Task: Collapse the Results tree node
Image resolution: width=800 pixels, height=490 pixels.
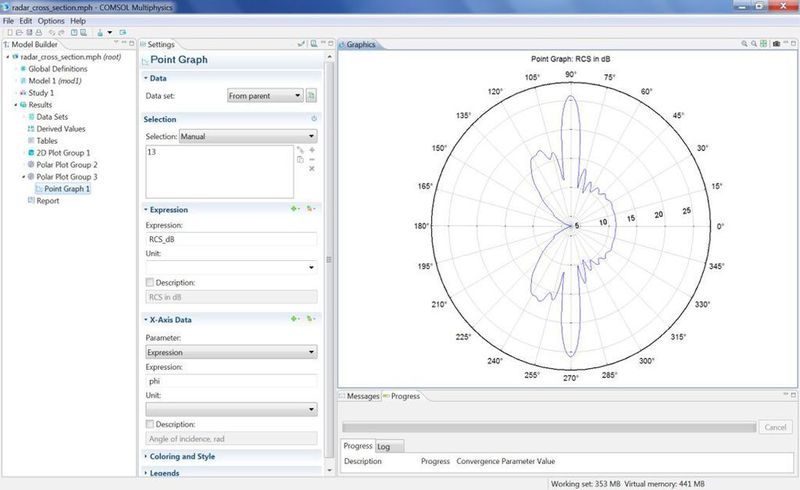Action: coord(16,105)
